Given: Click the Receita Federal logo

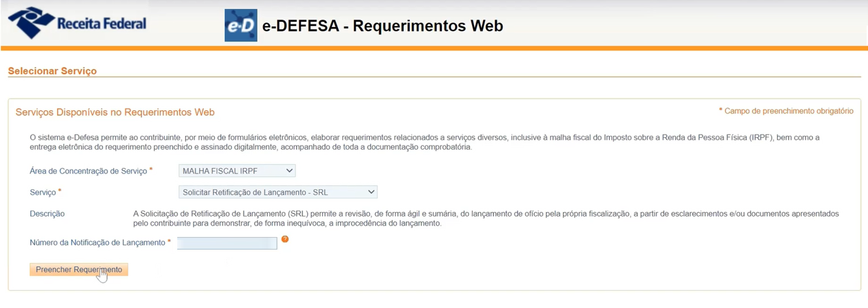Looking at the screenshot, I should coord(77,23).
